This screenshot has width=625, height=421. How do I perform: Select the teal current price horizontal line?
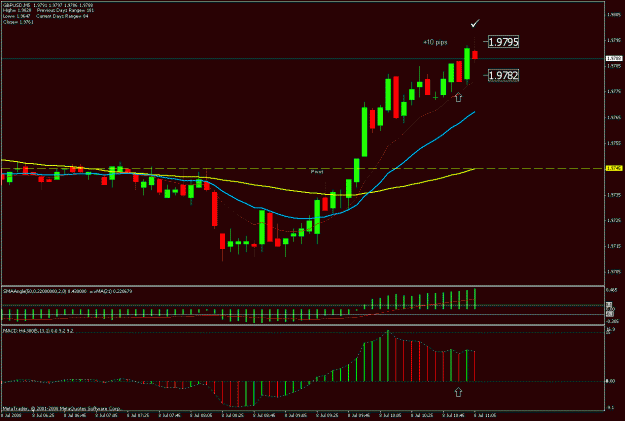[x=303, y=59]
